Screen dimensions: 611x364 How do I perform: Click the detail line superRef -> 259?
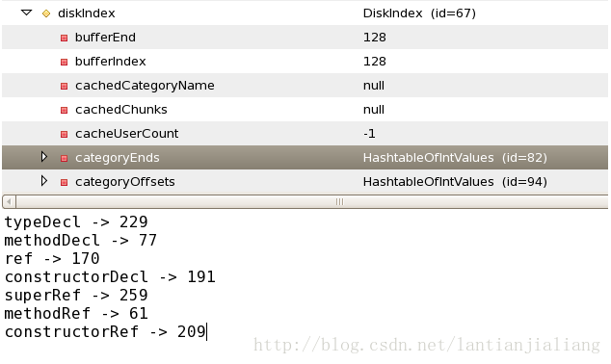(x=76, y=296)
